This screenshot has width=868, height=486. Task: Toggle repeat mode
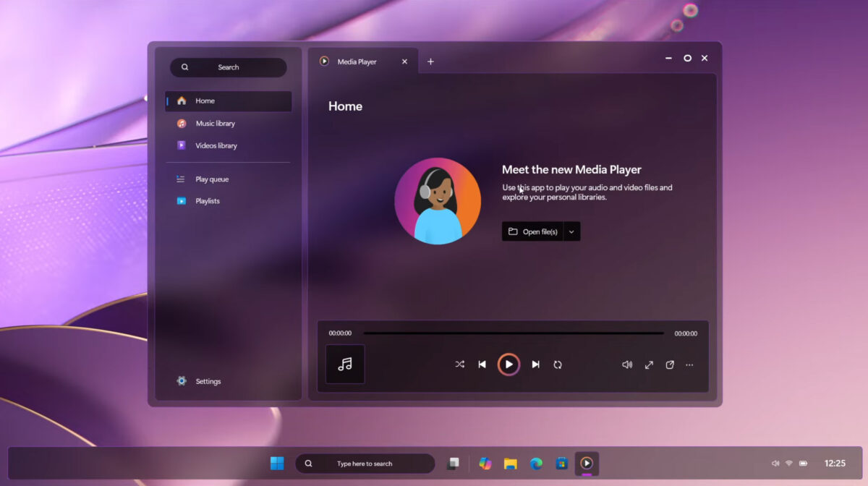558,364
